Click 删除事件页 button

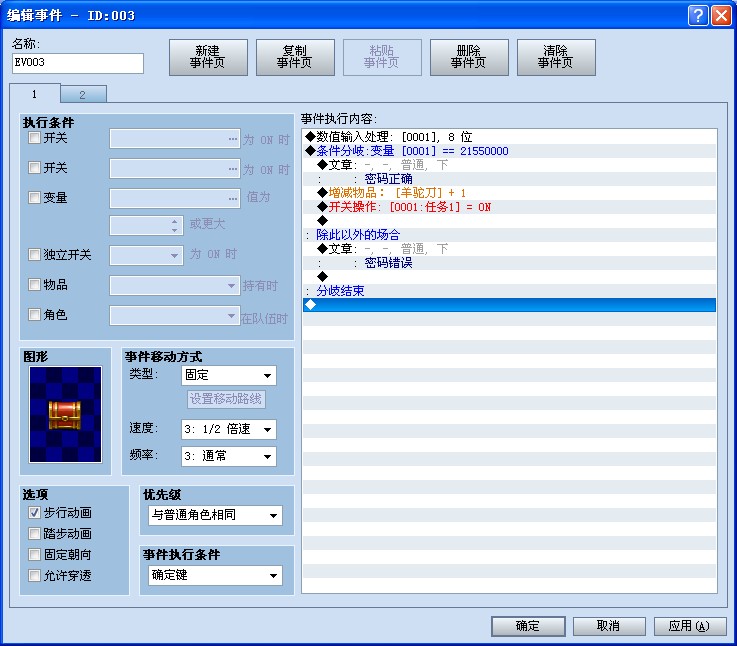(x=469, y=57)
